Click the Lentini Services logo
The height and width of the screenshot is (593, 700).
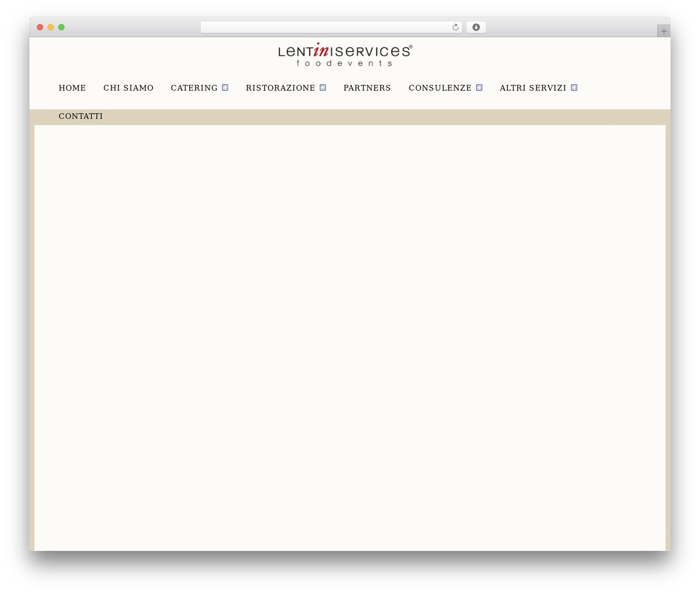click(x=345, y=55)
